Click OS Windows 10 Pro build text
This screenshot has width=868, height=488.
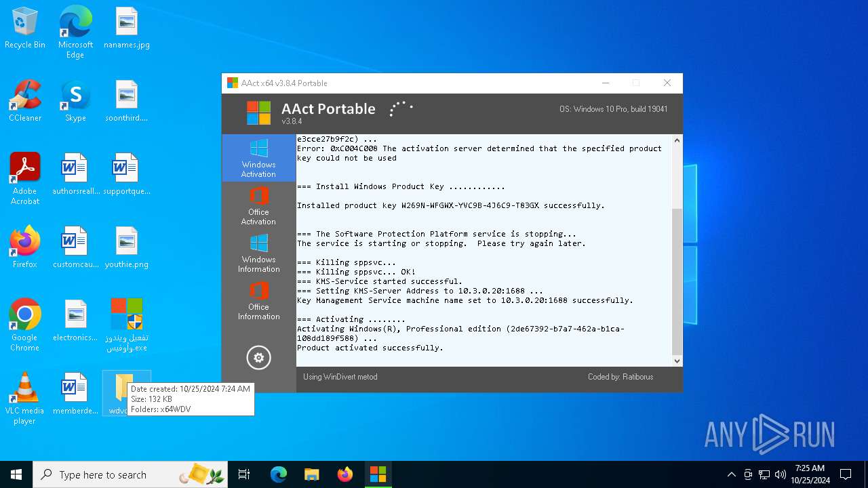coord(613,109)
